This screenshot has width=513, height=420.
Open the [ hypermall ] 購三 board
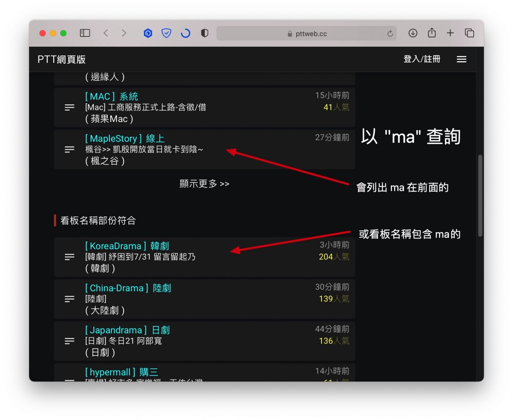(x=121, y=372)
